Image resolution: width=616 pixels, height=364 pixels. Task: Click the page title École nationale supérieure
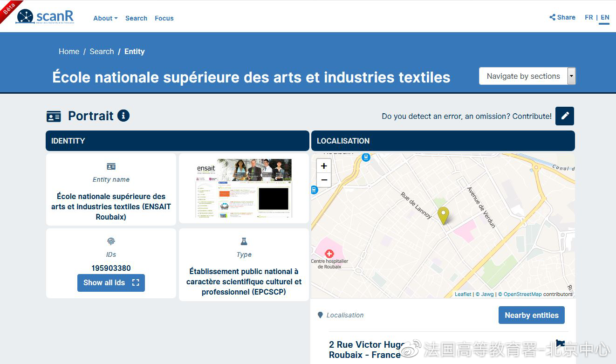(251, 77)
